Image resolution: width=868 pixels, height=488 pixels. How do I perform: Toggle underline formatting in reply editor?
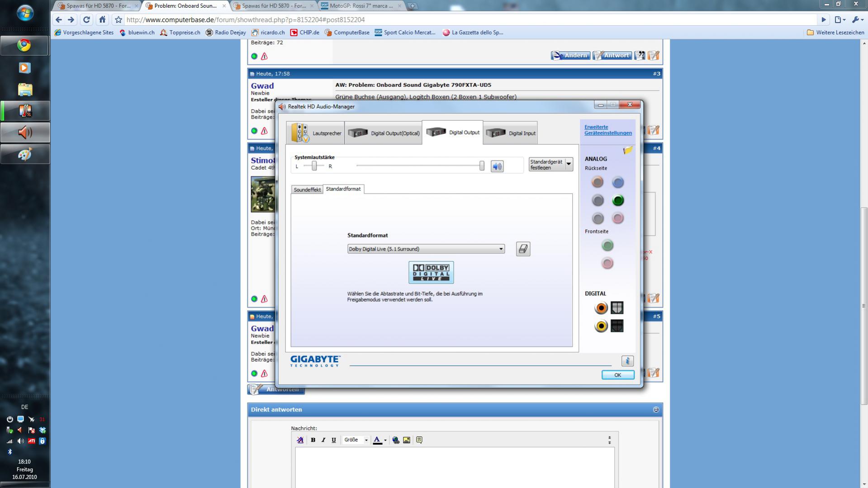pos(334,440)
